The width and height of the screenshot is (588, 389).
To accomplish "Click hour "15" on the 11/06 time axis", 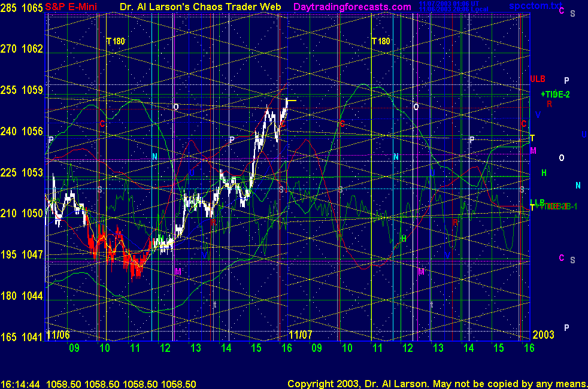I will (256, 348).
